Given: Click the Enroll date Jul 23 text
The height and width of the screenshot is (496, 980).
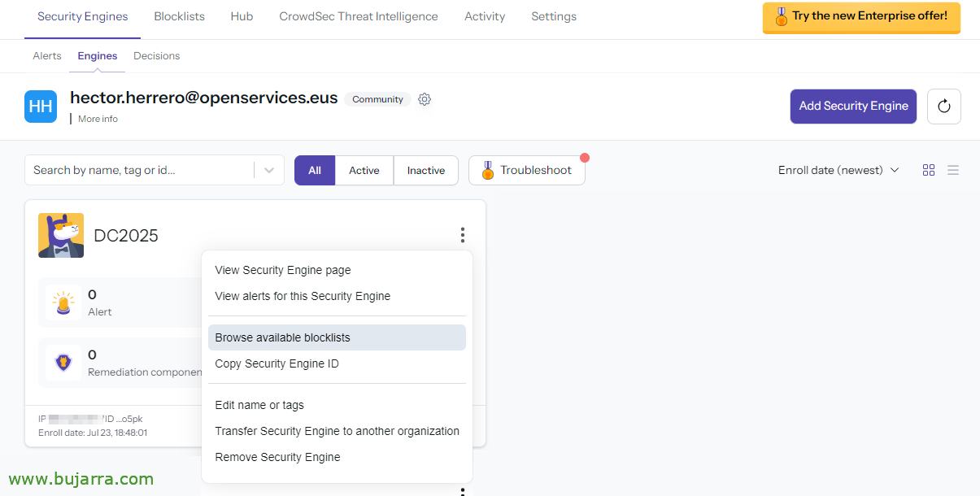Looking at the screenshot, I should point(93,433).
